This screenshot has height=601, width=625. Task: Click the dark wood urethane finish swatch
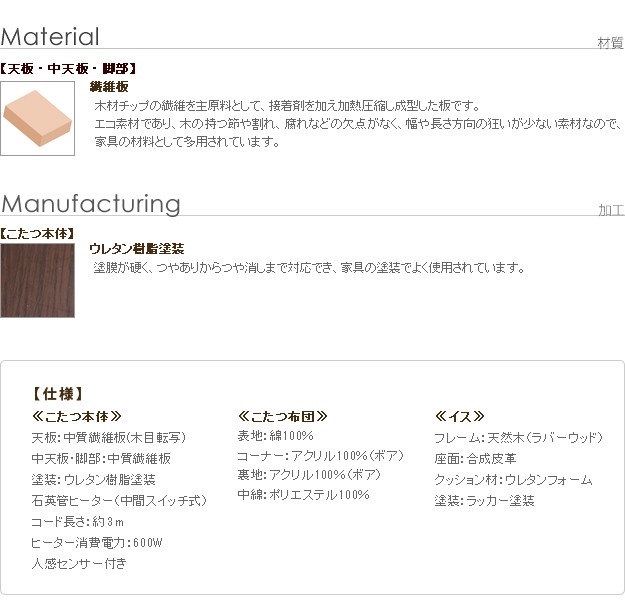pos(37,280)
